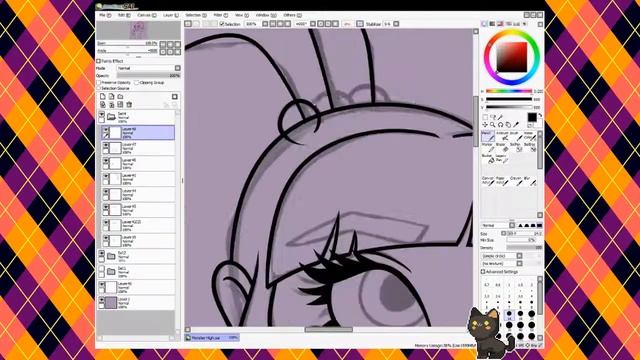Activate the Color Picker eyedropper tool

click(x=516, y=124)
